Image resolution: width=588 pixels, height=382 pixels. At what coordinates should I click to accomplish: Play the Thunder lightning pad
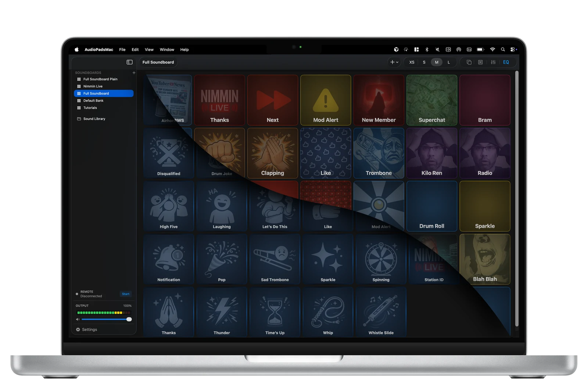pos(222,312)
